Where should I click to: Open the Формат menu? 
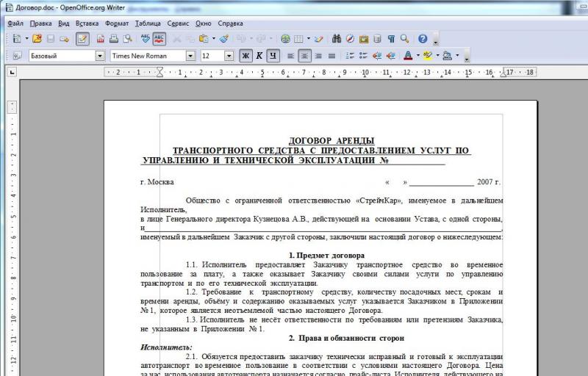click(x=117, y=23)
